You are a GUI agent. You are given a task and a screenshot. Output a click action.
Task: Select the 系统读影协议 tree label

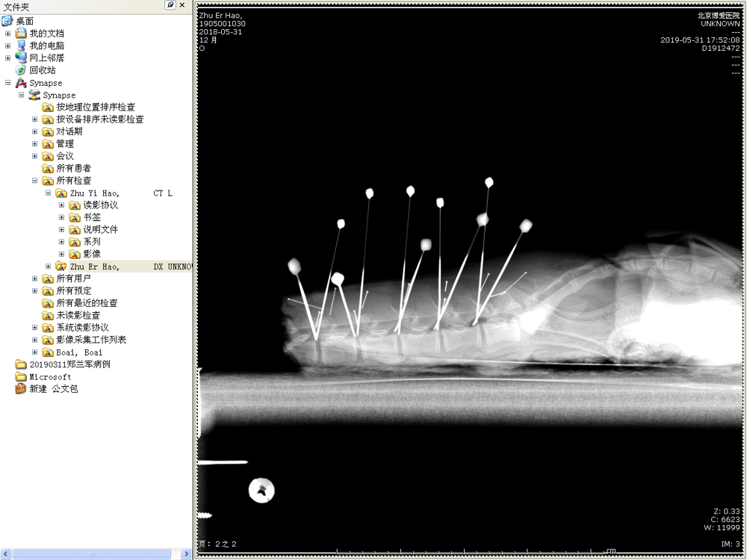pos(82,328)
